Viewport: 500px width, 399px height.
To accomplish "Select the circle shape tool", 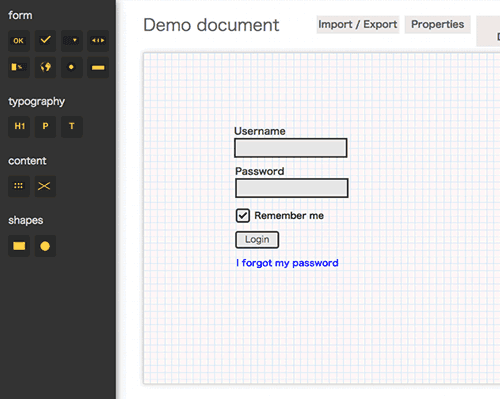I will click(x=45, y=246).
